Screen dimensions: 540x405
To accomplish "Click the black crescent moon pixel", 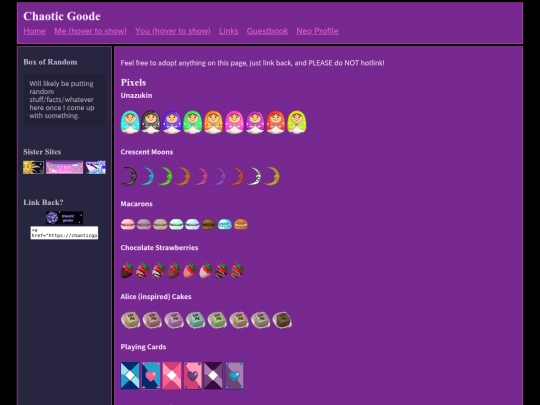I will point(129,176).
